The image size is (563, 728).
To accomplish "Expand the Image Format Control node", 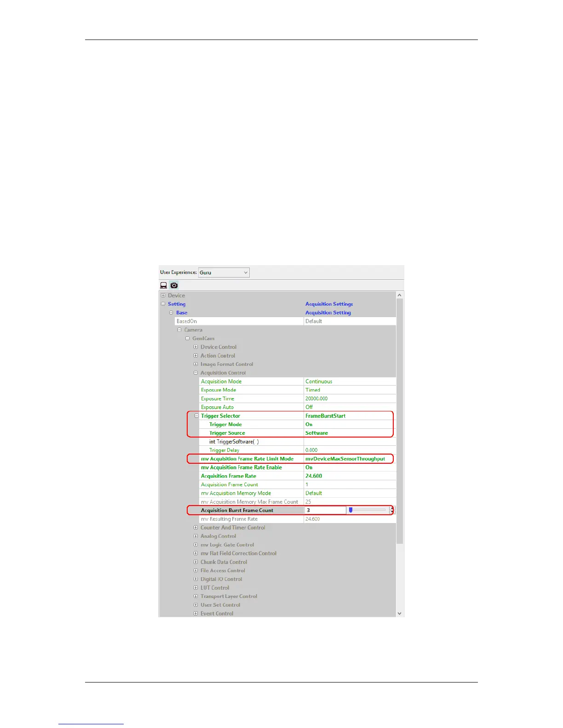I will coord(196,364).
